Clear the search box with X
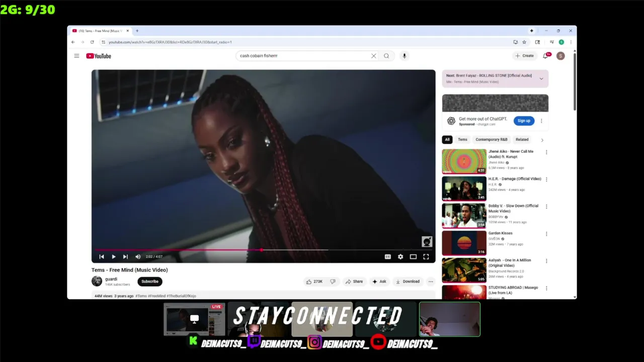 (373, 56)
